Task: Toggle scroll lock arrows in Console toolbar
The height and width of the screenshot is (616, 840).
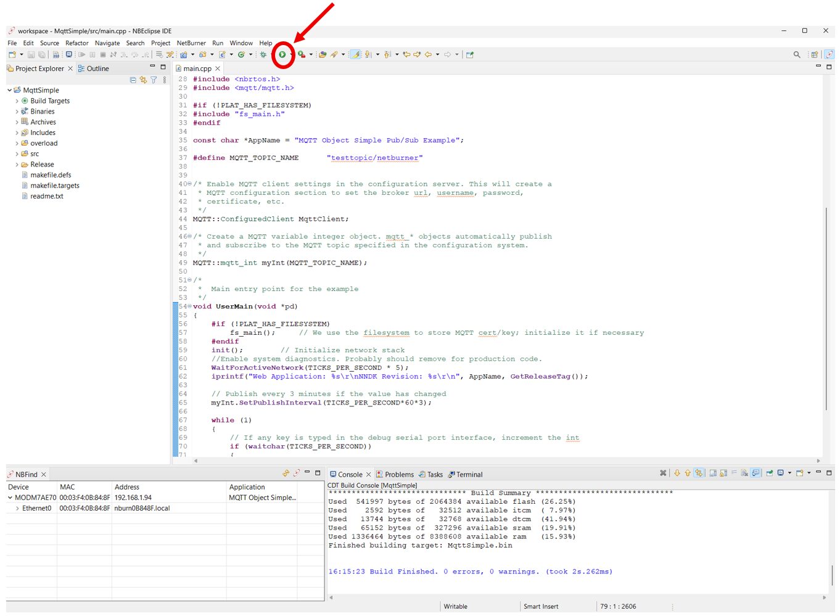Action: [698, 473]
